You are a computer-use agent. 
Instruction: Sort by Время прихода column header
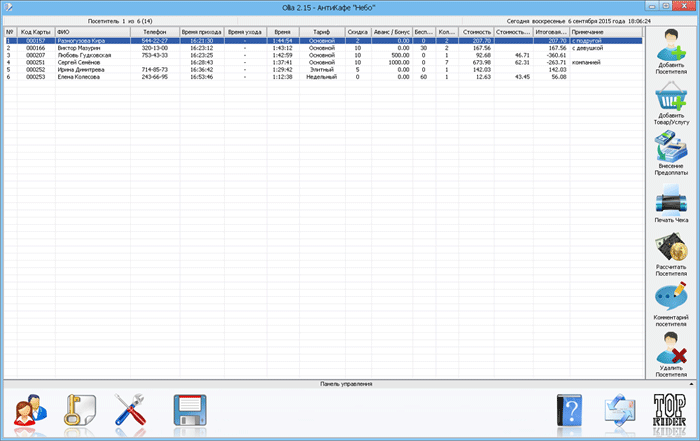click(202, 32)
